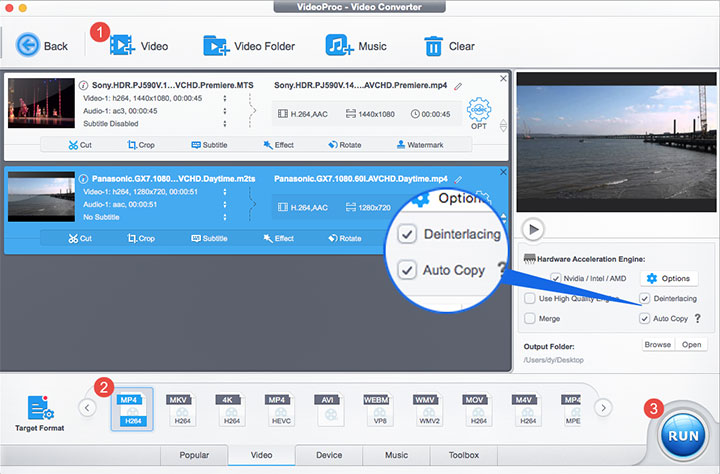This screenshot has width=720, height=474.
Task: Enable Use High Quality Engine
Action: point(529,299)
